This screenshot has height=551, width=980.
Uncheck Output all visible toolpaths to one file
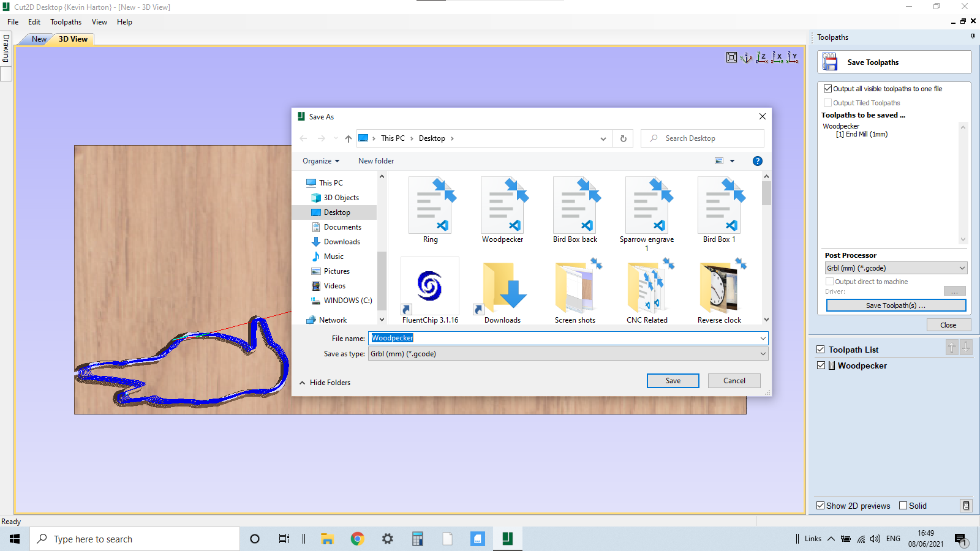tap(828, 88)
